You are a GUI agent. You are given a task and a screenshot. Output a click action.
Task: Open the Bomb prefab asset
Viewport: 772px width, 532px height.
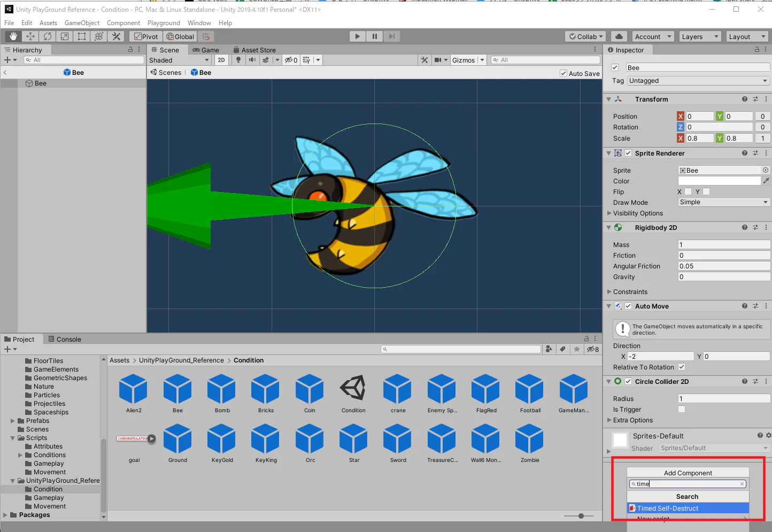(222, 394)
